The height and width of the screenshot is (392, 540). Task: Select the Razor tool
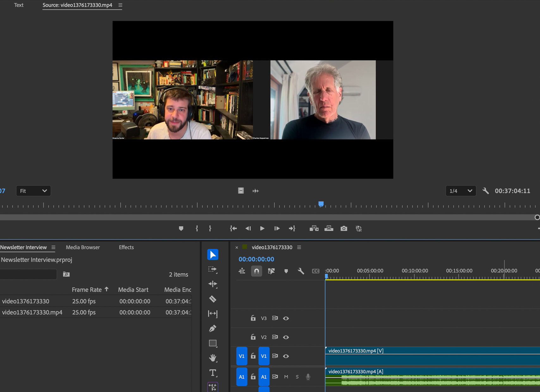point(213,299)
